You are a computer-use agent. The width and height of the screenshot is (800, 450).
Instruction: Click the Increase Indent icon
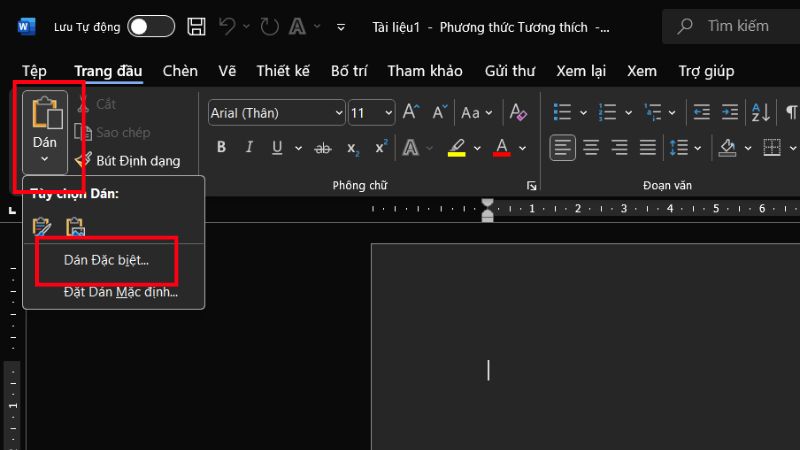tap(729, 112)
